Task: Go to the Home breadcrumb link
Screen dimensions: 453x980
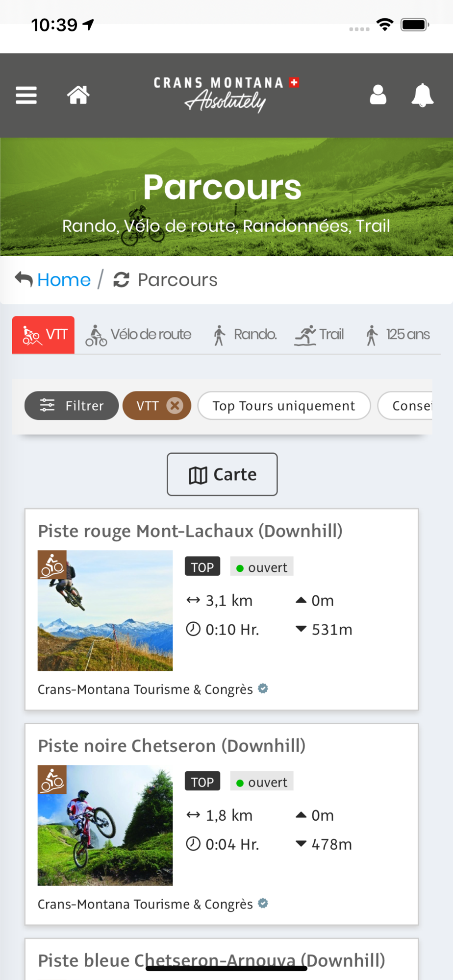Action: (x=64, y=280)
